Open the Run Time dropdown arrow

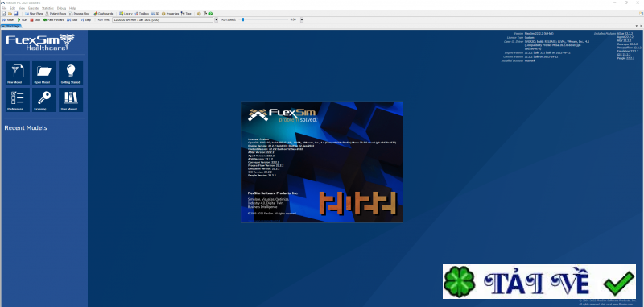217,19
